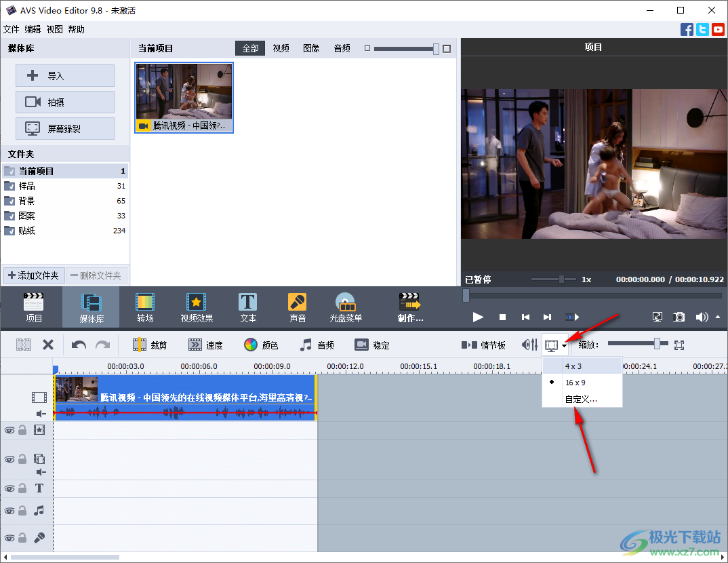Choose the 4 x 3 aspect ratio

[x=582, y=366]
